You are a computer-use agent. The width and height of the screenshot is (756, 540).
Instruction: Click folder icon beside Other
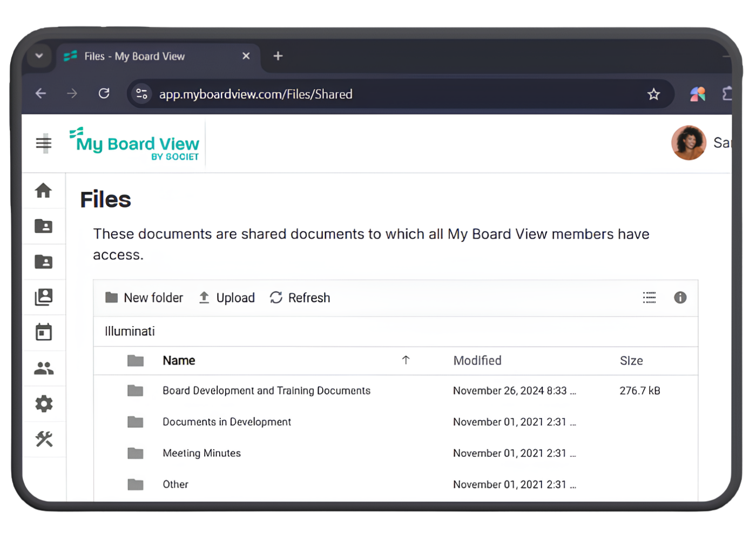[136, 484]
